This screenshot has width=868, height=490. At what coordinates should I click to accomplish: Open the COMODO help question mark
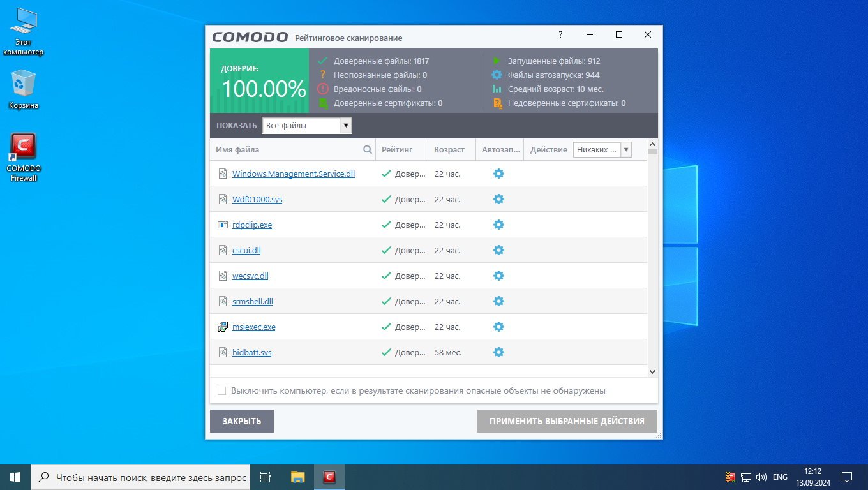[x=560, y=34]
